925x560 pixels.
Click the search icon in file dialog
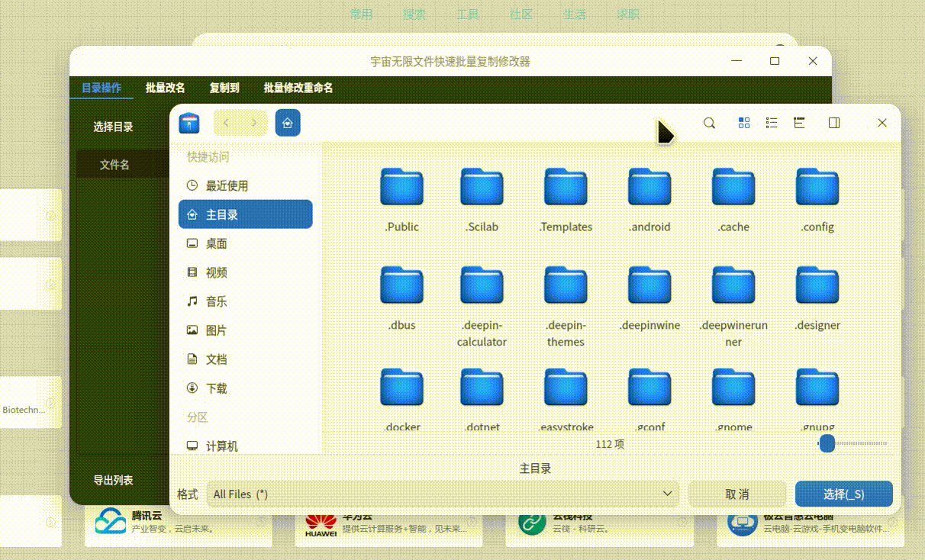click(x=709, y=123)
